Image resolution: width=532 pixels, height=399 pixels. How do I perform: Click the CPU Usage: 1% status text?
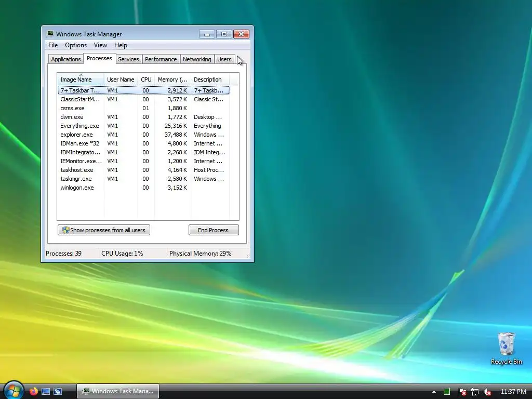tap(122, 254)
